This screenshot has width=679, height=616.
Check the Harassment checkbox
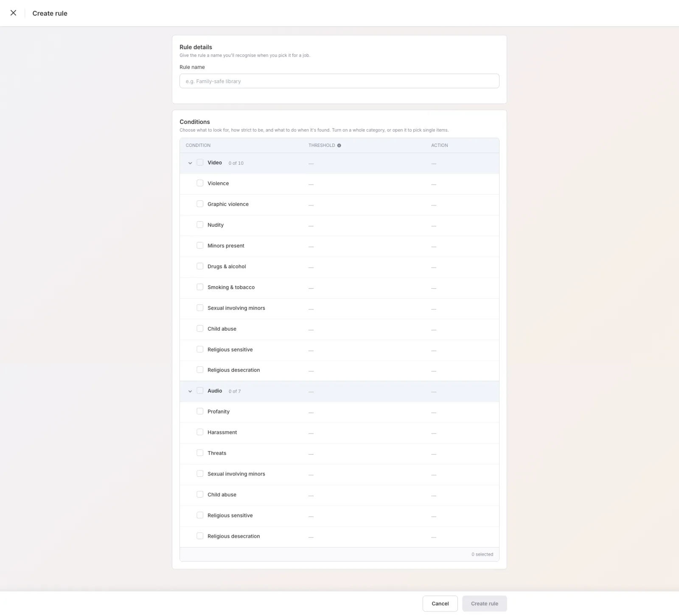click(200, 432)
